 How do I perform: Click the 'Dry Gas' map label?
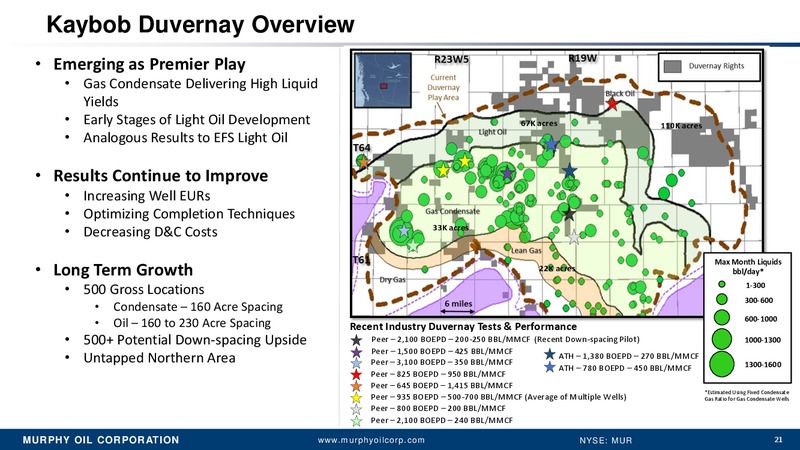392,280
